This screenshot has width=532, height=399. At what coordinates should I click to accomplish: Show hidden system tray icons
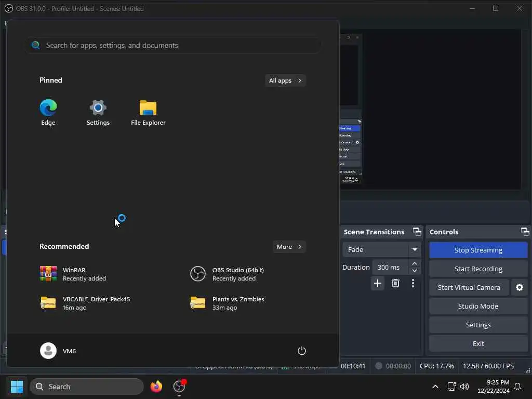point(435,387)
